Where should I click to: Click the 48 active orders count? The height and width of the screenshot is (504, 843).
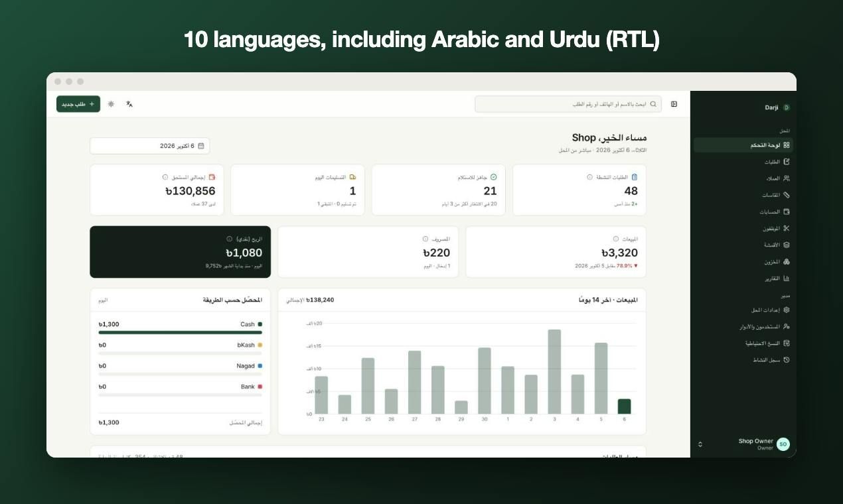point(631,191)
